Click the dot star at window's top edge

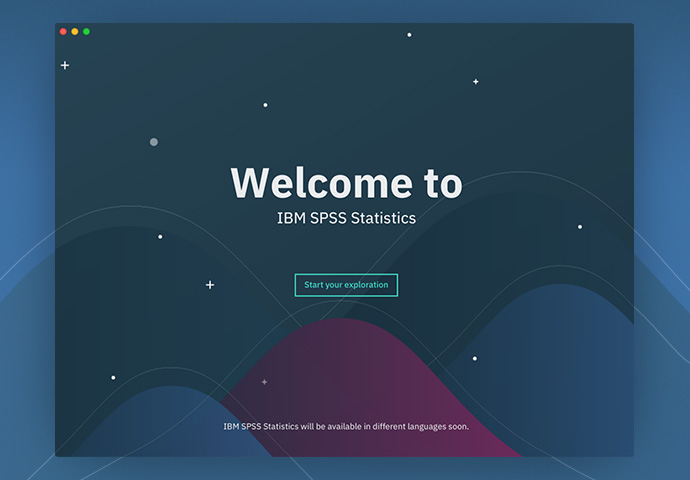pyautogui.click(x=409, y=35)
